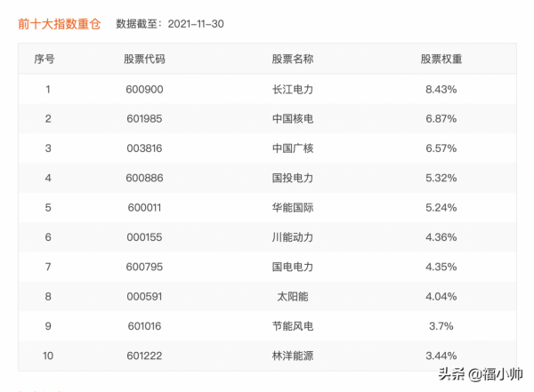
Task: Click the 国投电力 stock name
Action: click(293, 178)
